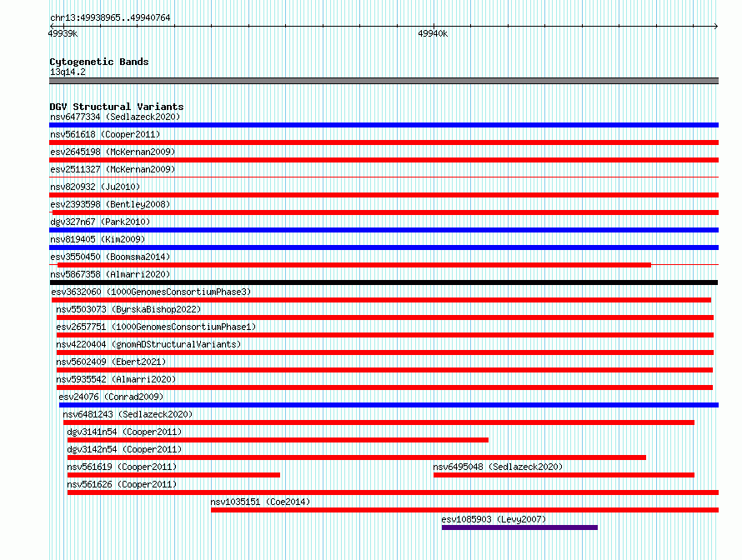
Task: Click dgv327n67 (Park2010) label
Action: [100, 222]
